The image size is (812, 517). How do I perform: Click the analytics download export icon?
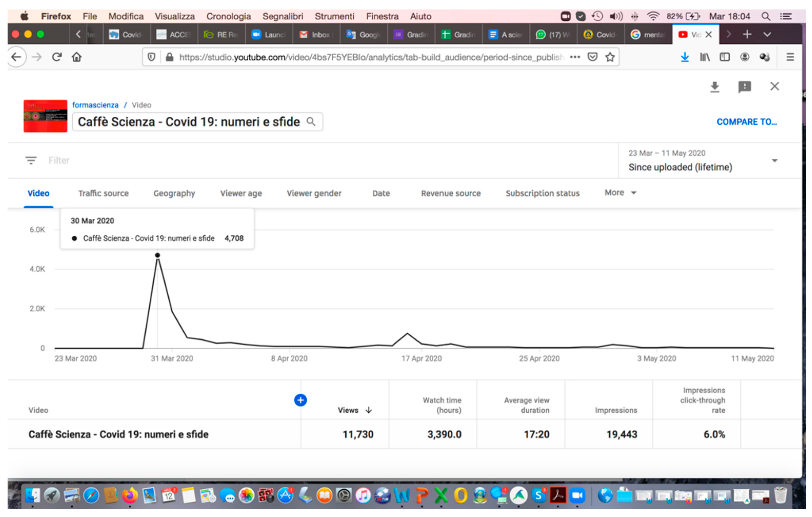click(715, 87)
